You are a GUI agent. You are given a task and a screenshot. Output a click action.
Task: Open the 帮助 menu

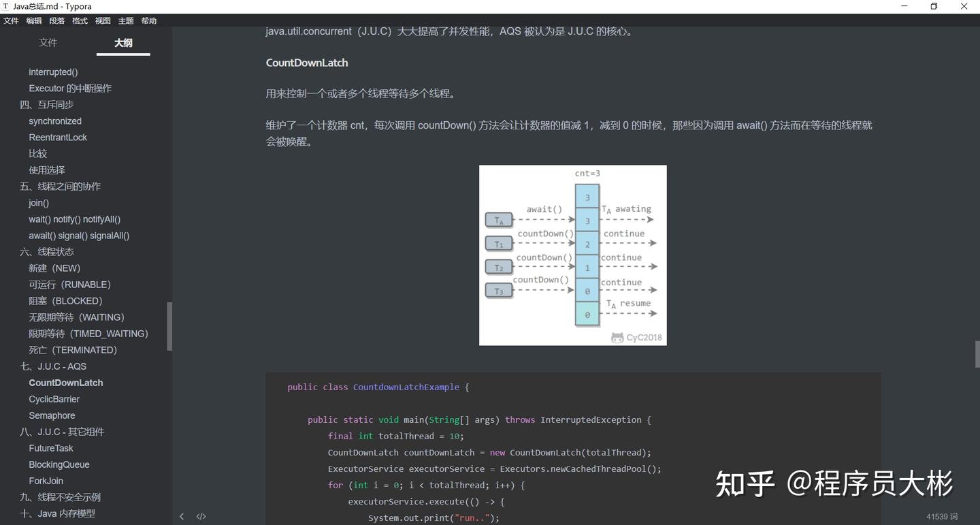pyautogui.click(x=148, y=20)
